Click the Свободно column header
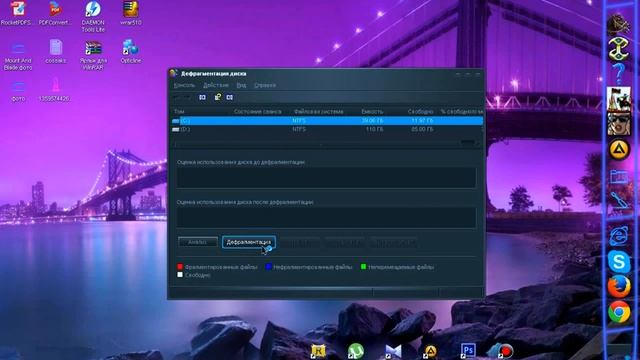The height and width of the screenshot is (360, 640). click(420, 111)
